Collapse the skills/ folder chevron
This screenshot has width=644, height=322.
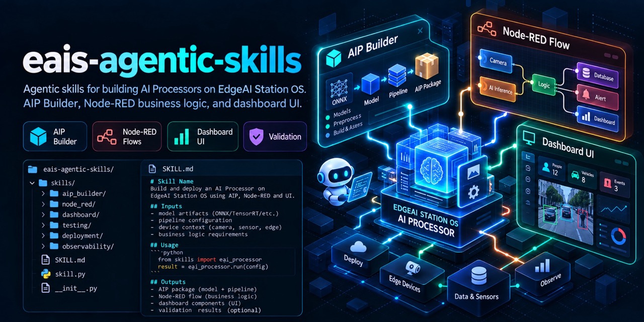pos(32,183)
